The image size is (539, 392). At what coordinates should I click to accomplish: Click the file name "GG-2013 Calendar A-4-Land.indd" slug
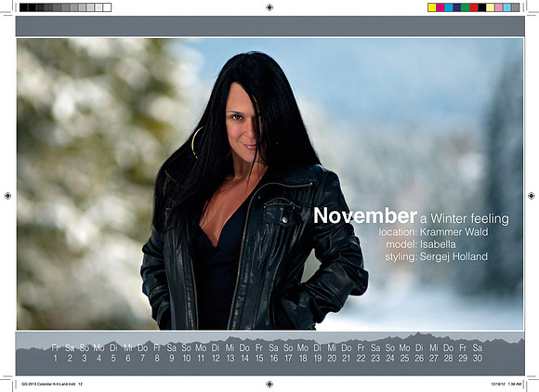[x=49, y=384]
